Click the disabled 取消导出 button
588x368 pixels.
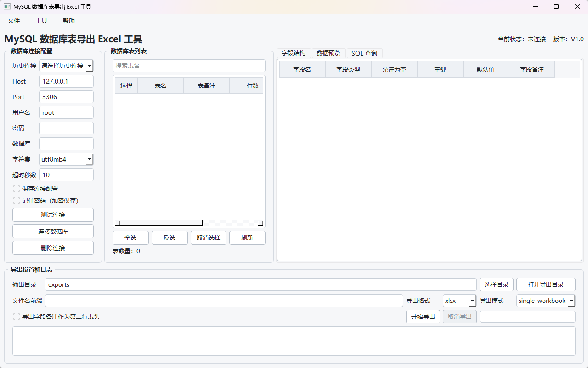(x=460, y=317)
